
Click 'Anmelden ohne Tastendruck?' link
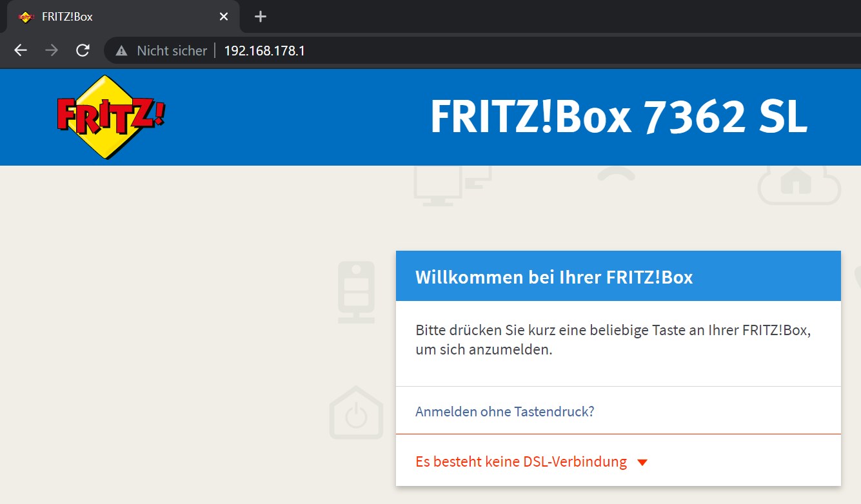point(504,411)
